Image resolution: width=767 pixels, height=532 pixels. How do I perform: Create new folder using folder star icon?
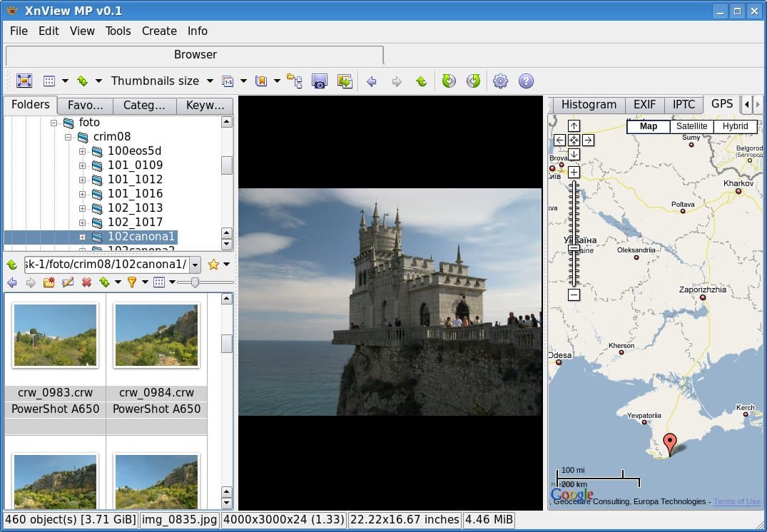[49, 282]
